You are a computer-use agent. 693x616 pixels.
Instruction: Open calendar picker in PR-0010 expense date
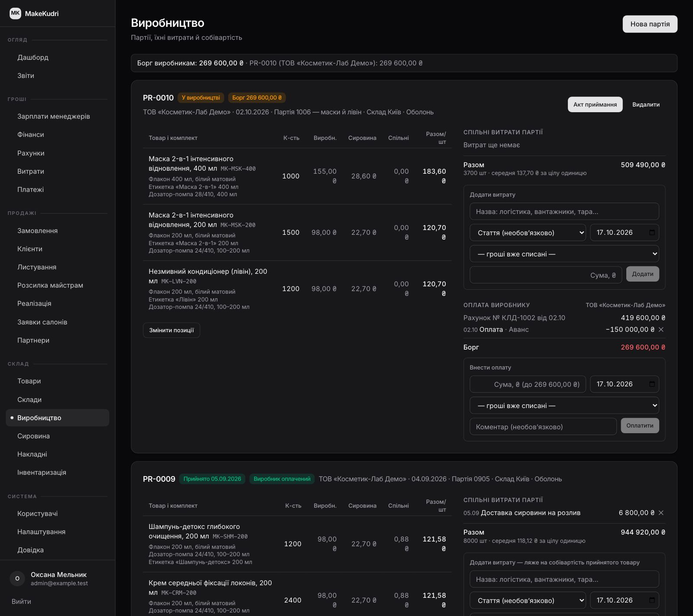coord(652,233)
